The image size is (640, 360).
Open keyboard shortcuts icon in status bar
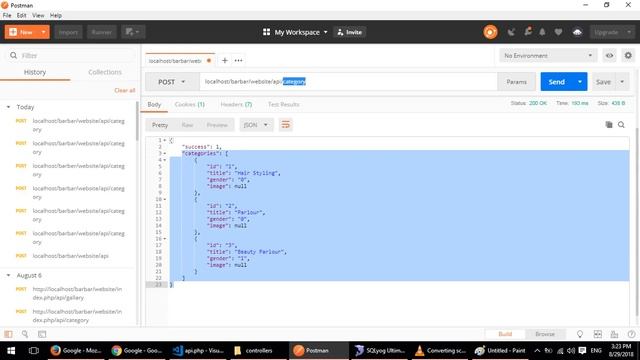coord(614,334)
